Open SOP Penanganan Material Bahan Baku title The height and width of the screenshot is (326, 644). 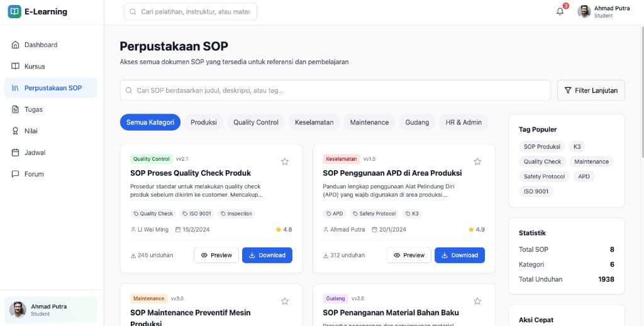point(391,312)
